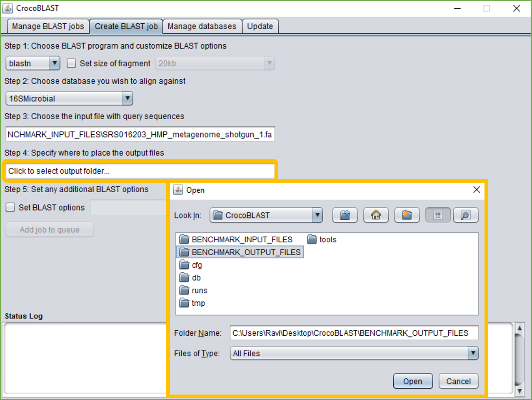Viewport: 532px width, 400px height.
Task: Click the select output folder field
Action: point(140,171)
